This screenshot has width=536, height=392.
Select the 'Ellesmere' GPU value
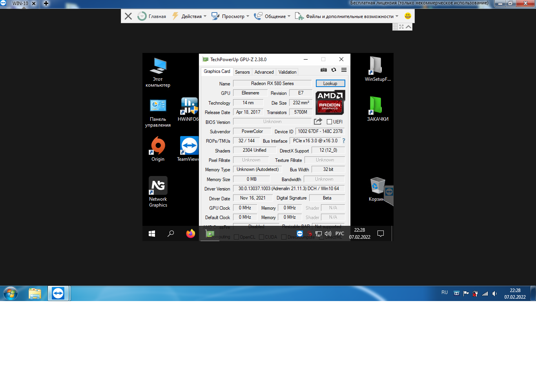coord(250,93)
